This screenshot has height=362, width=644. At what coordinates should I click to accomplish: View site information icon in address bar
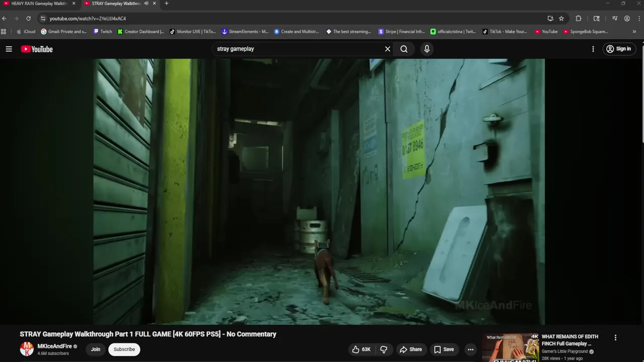43,19
